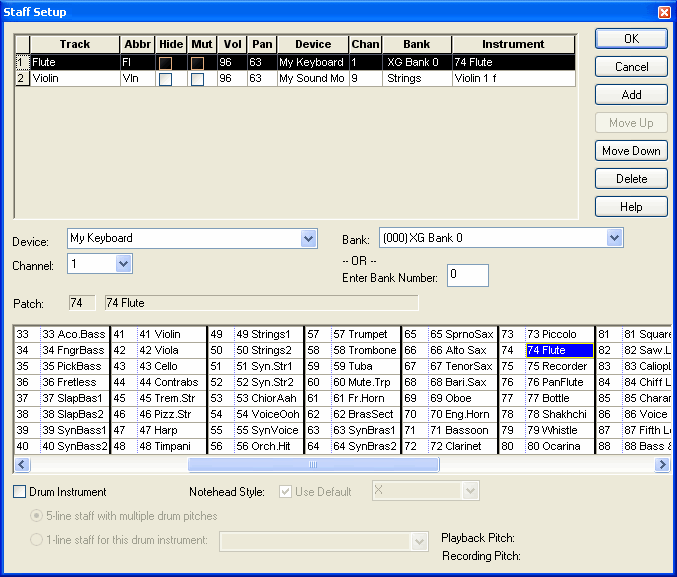Toggle Mute checkbox for Violin track

coord(198,79)
